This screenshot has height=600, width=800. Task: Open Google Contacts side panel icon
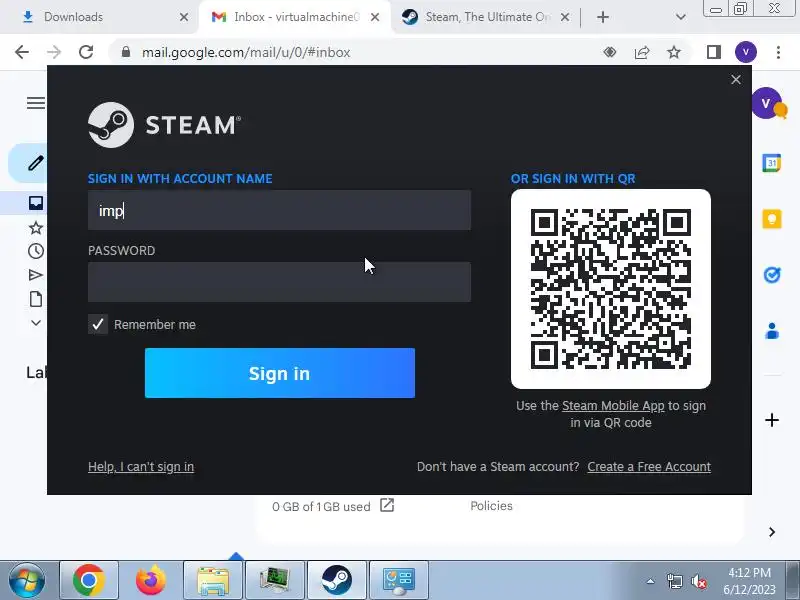click(772, 331)
